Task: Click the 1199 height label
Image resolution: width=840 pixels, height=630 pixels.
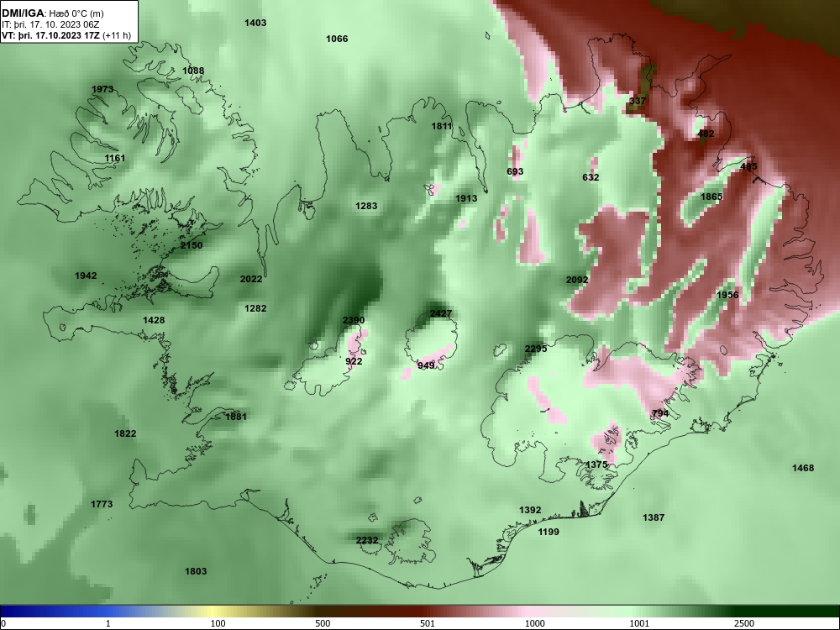Action: click(548, 532)
